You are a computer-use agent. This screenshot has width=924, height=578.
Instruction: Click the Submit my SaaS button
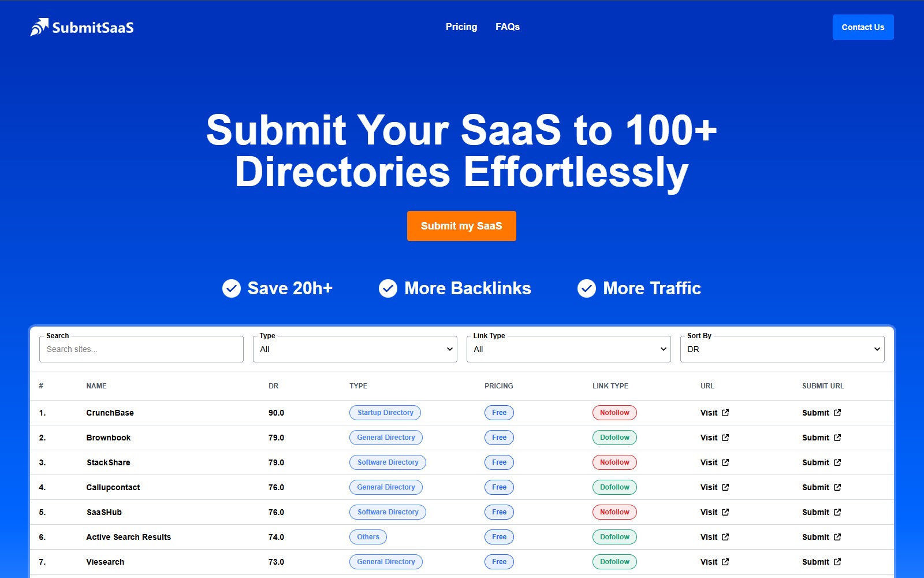click(x=461, y=226)
